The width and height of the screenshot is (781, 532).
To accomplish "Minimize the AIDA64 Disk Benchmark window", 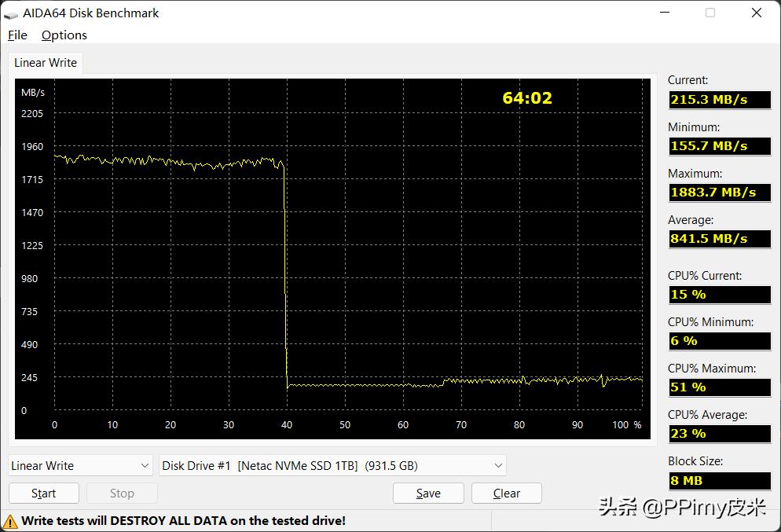I will point(665,13).
